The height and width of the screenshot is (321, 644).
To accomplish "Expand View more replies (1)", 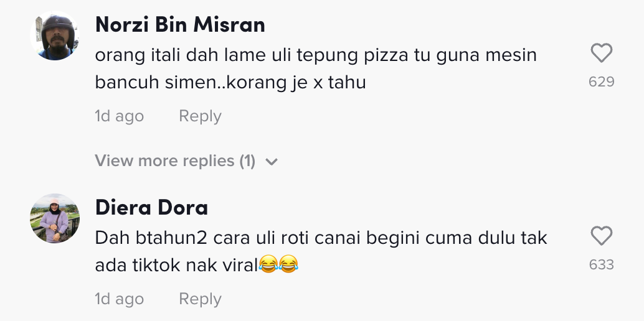I will [x=175, y=161].
